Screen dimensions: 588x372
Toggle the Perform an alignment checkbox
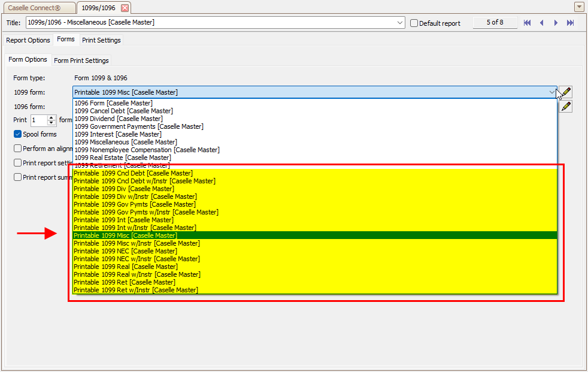(x=18, y=148)
